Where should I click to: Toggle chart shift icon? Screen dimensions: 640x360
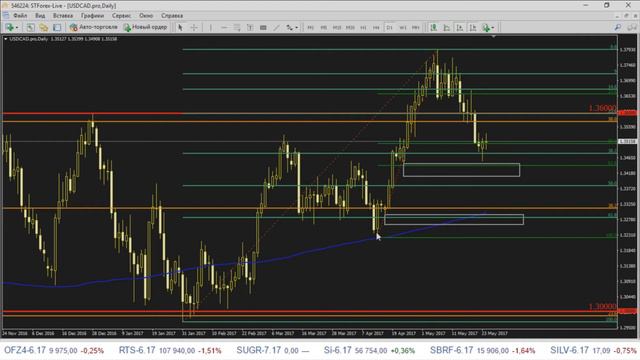tap(473, 27)
